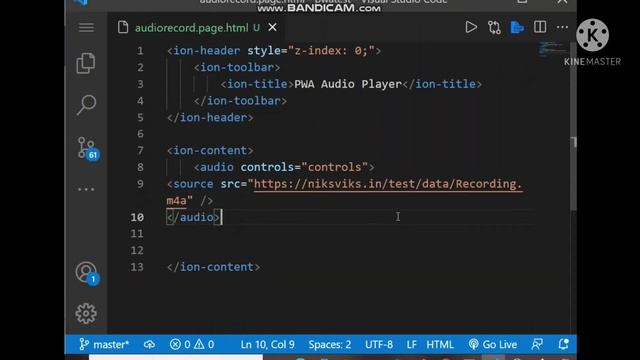Open the feedback icon in status bar
This screenshot has width=640, height=360.
pos(537,344)
